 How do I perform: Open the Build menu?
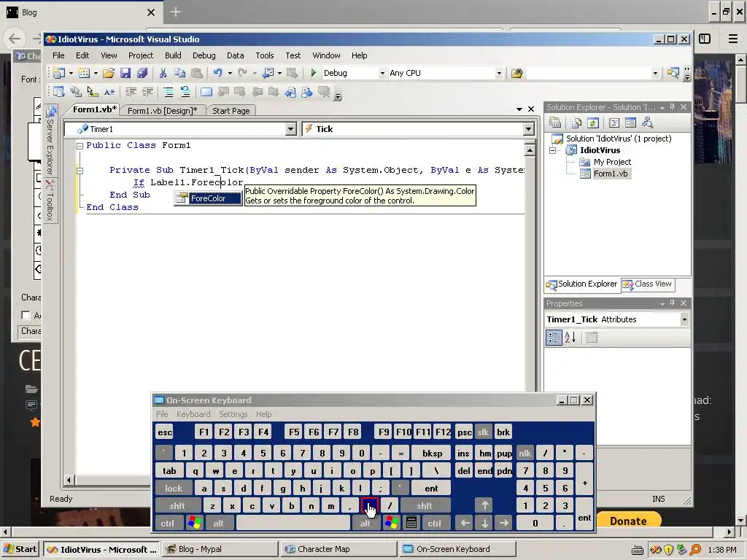(173, 55)
